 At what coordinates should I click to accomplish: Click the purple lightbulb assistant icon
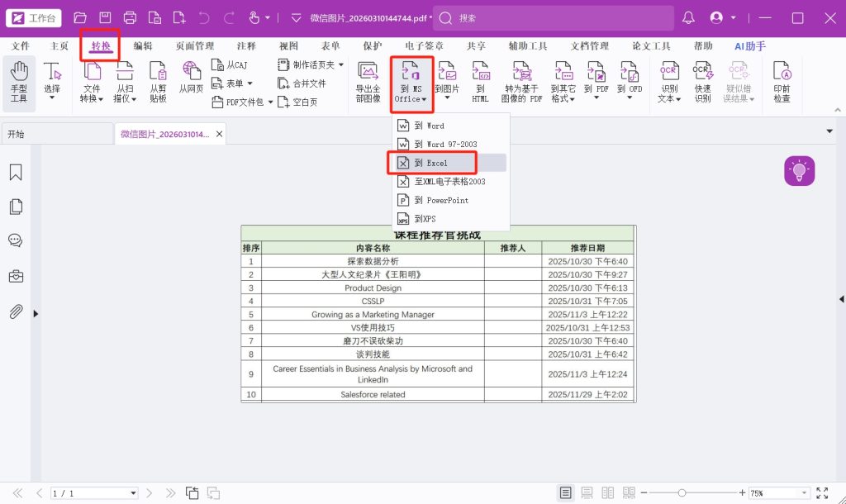click(799, 170)
